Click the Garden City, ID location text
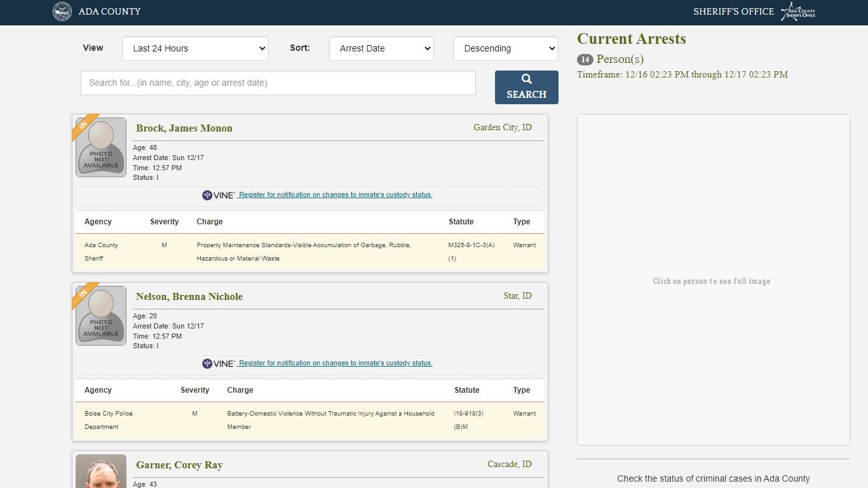 click(503, 128)
